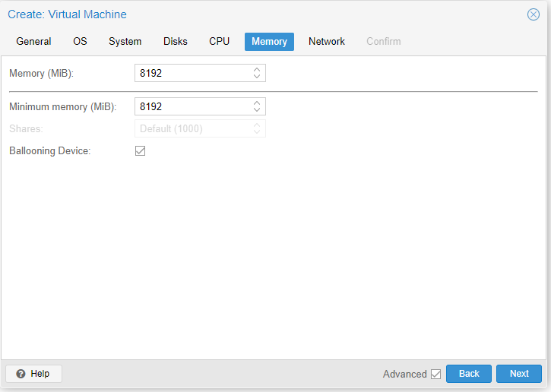The width and height of the screenshot is (551, 392).
Task: Click the greyed-out Confirm tab
Action: [383, 42]
